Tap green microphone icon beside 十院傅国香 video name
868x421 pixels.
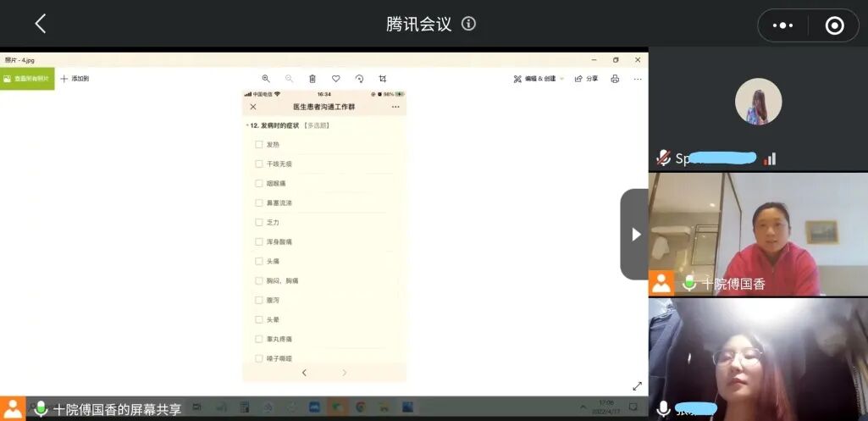[688, 283]
